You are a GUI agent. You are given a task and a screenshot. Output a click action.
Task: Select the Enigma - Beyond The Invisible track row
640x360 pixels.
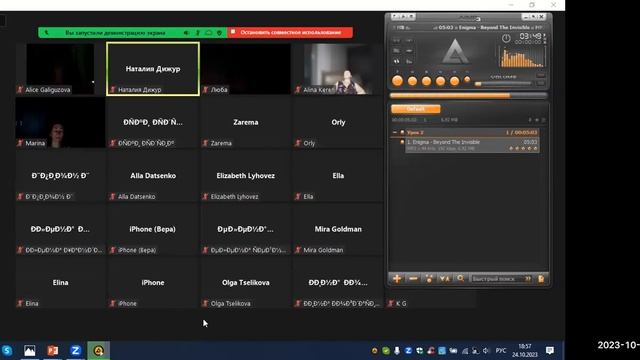(x=472, y=145)
